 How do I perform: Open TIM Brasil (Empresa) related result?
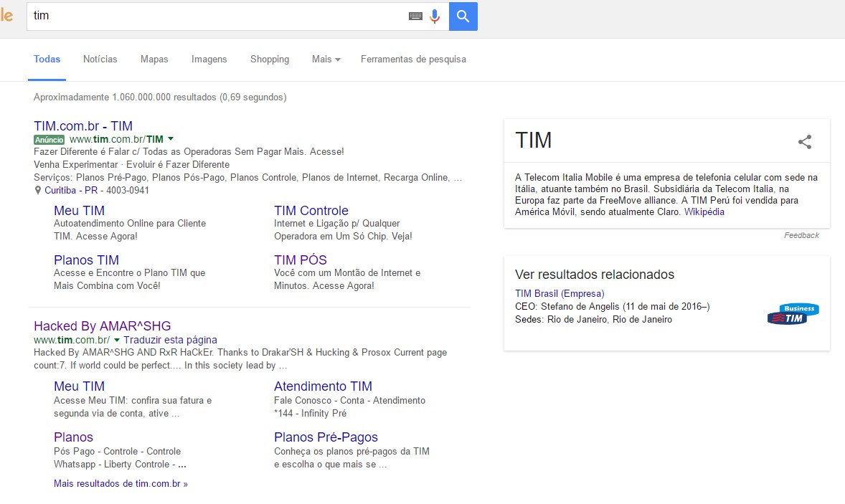[560, 293]
